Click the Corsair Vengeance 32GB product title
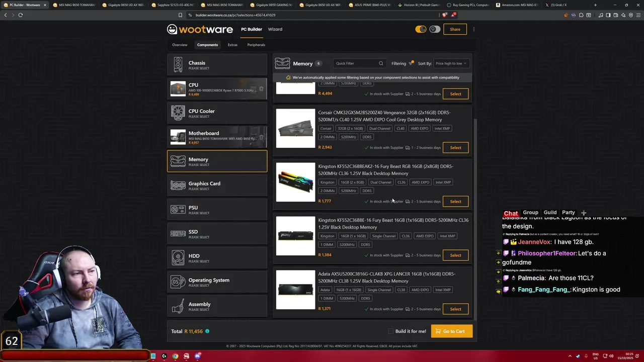The width and height of the screenshot is (644, 362). pos(384,116)
